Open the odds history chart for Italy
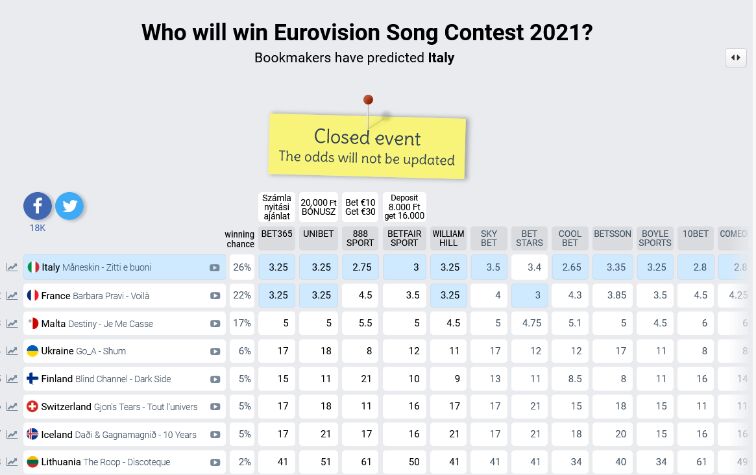The height and width of the screenshot is (475, 756). pyautogui.click(x=12, y=268)
